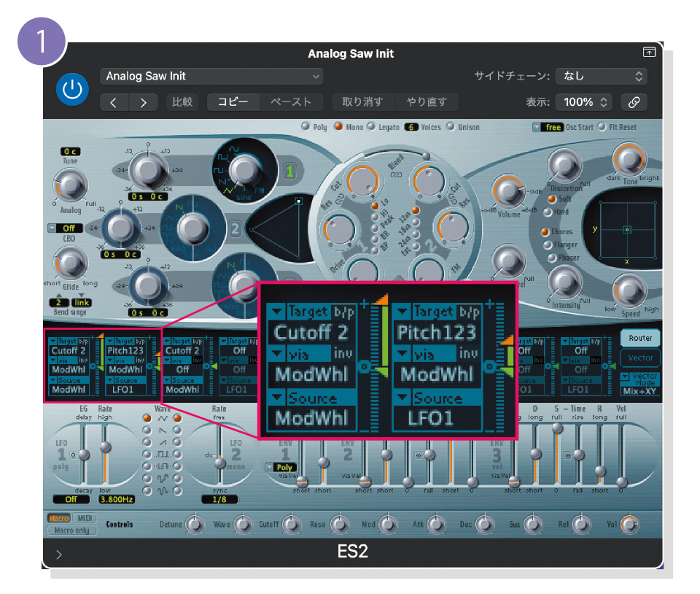
Task: Go to next preset arrow
Action: [144, 103]
